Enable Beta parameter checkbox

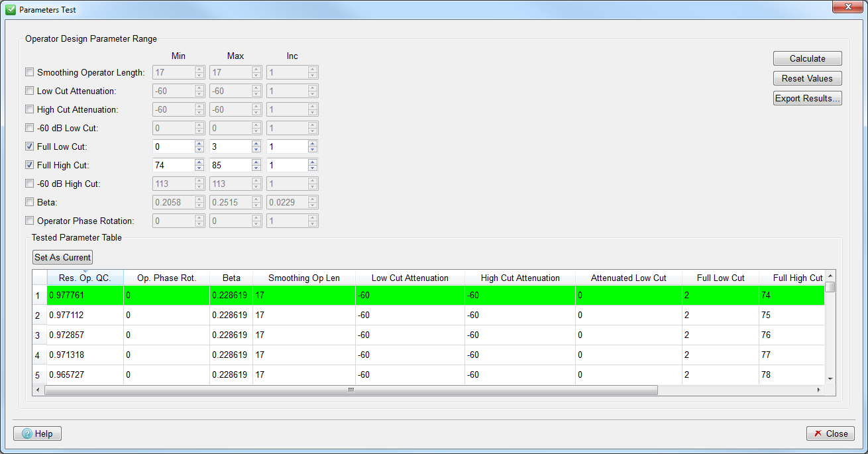[x=29, y=202]
